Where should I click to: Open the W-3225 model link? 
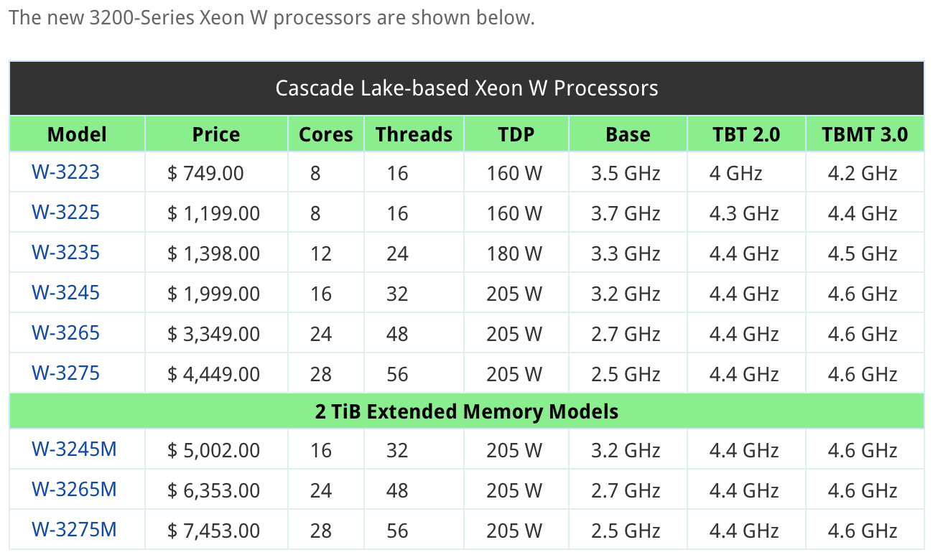pyautogui.click(x=65, y=213)
